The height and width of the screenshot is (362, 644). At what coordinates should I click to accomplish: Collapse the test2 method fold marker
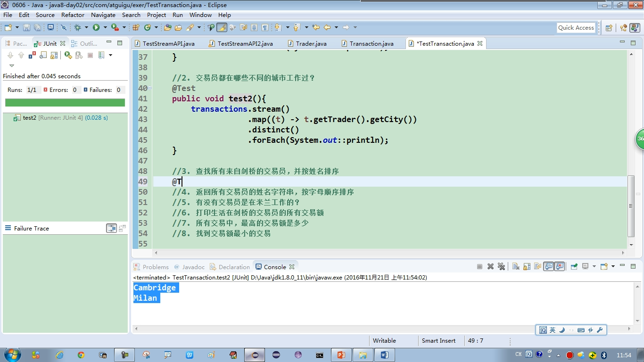click(x=149, y=88)
